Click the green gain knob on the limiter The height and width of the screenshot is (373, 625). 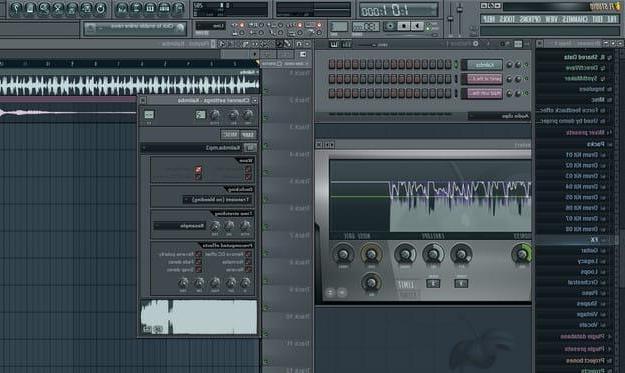521,254
